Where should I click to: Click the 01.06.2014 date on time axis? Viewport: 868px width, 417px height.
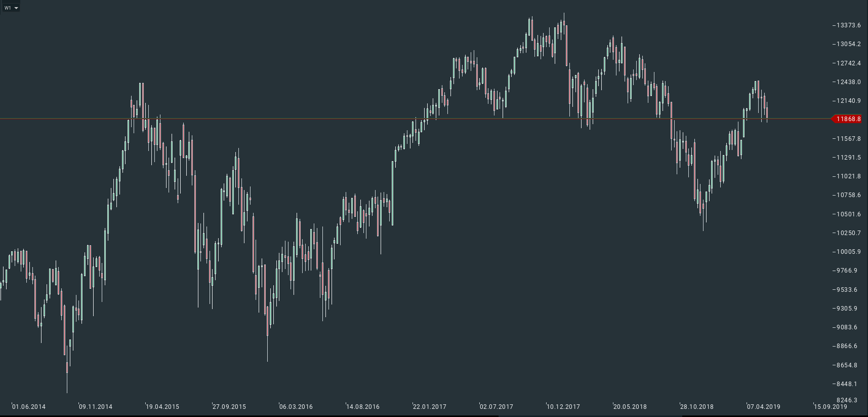28,406
